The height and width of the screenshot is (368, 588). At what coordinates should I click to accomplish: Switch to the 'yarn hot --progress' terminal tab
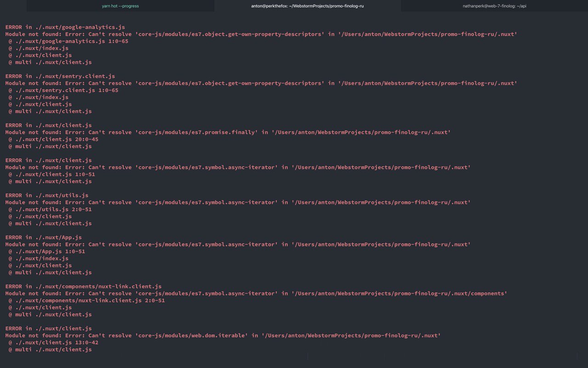[120, 6]
